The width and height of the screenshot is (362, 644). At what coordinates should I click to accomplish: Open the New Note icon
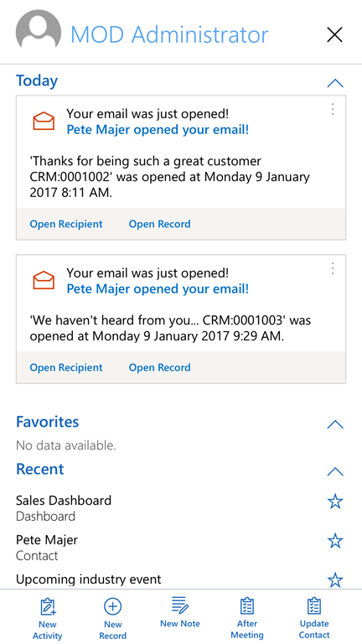point(180,605)
